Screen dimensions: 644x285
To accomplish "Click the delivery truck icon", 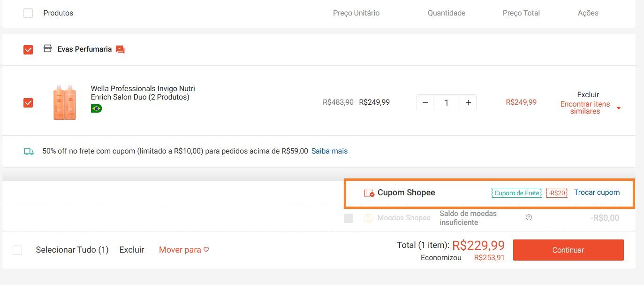I will [x=29, y=151].
